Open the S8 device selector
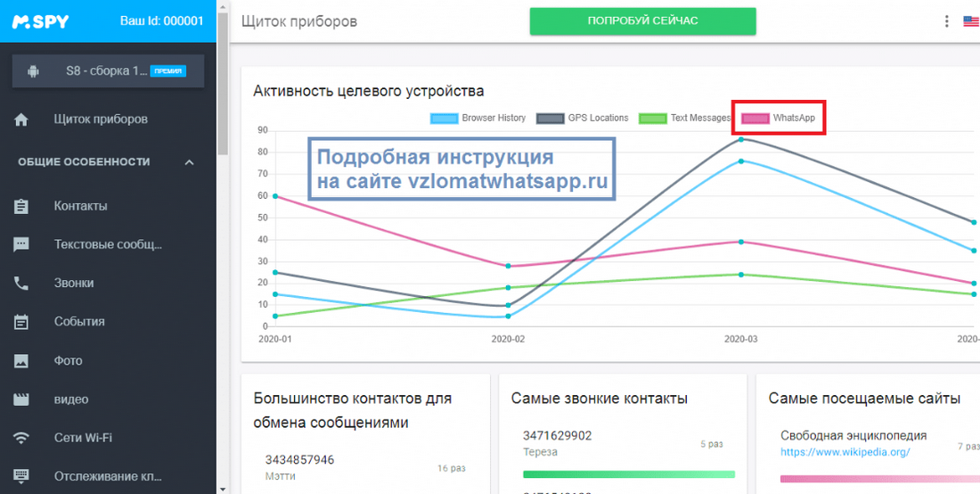 coord(108,71)
